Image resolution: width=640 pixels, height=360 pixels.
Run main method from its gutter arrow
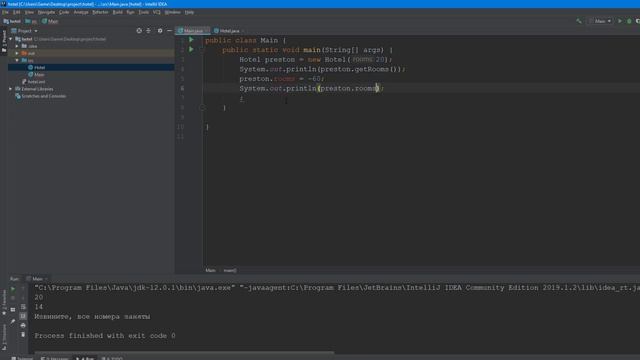pos(191,49)
